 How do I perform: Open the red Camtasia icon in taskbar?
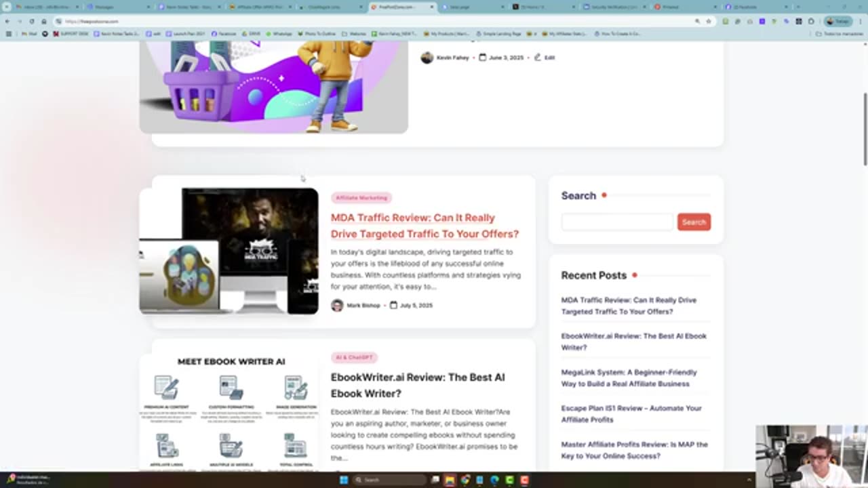tap(524, 480)
